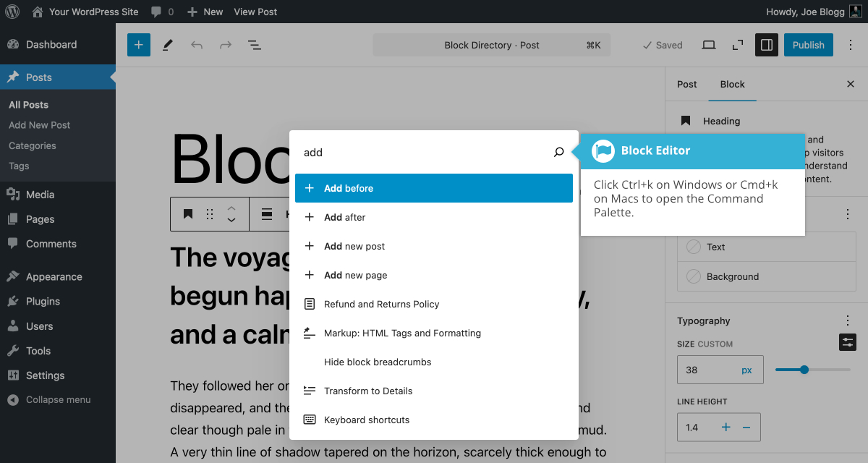Image resolution: width=868 pixels, height=463 pixels.
Task: Click the font size slider handle
Action: (x=804, y=370)
